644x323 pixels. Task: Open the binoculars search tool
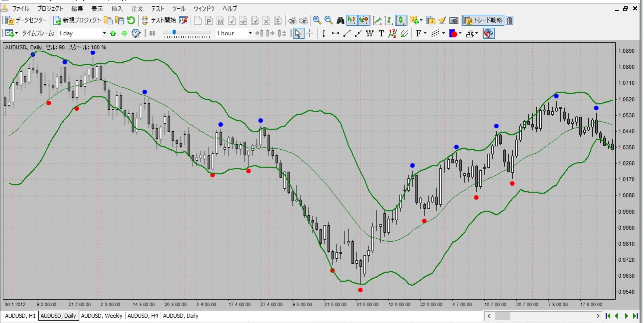(340, 21)
